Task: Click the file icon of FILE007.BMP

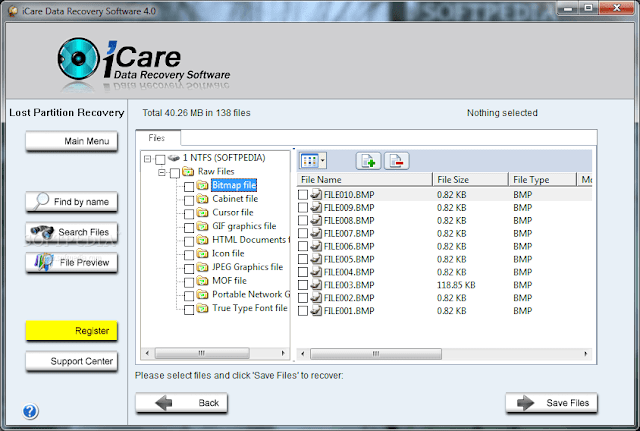Action: pos(316,233)
